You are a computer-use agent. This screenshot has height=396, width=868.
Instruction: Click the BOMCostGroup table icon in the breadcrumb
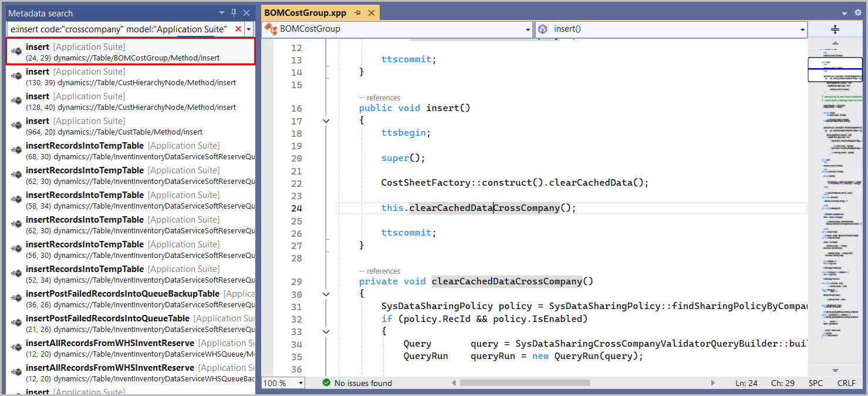coord(269,28)
